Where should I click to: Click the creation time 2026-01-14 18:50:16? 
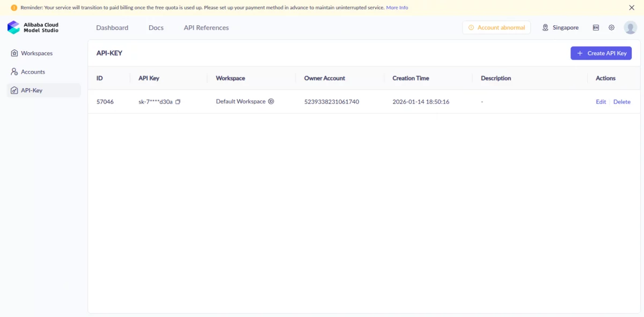421,102
